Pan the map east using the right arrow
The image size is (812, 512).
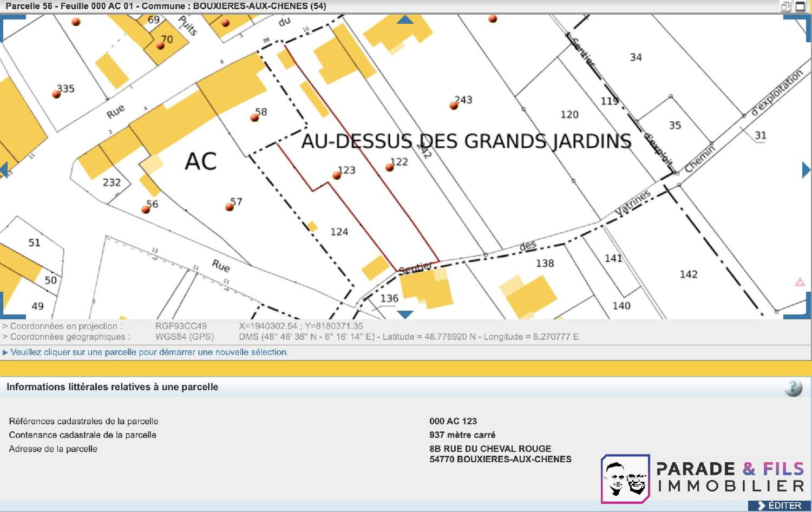point(806,170)
